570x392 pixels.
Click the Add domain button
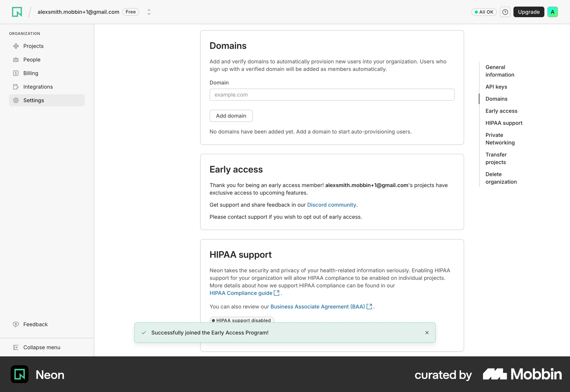click(x=231, y=116)
